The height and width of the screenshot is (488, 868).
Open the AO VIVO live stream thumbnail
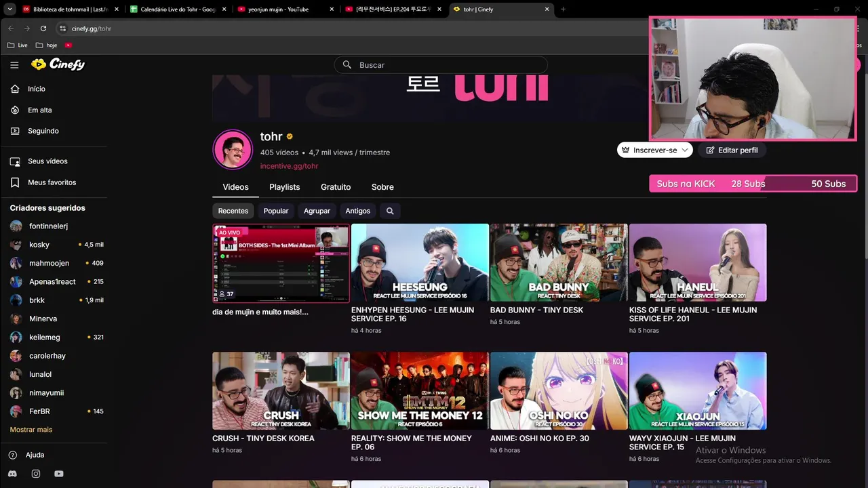(x=281, y=263)
